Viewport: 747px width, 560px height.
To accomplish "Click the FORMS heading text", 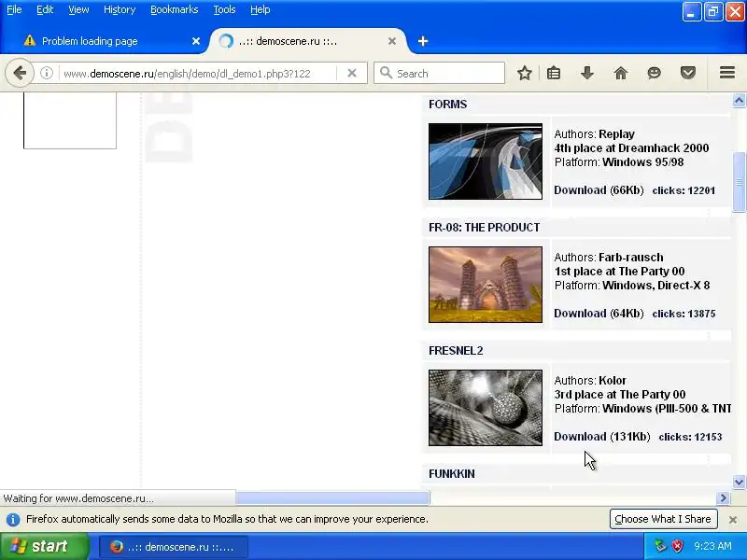I will [x=448, y=105].
